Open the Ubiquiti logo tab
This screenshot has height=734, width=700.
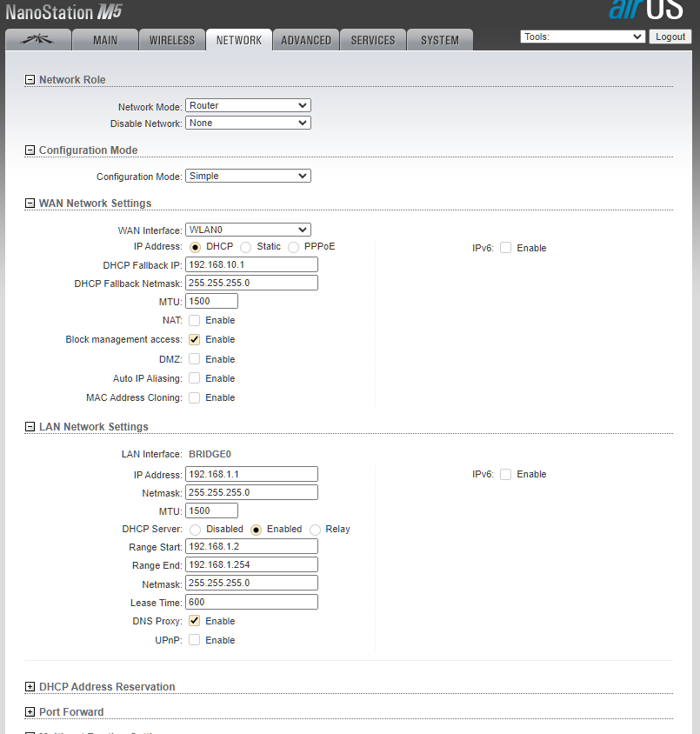38,40
